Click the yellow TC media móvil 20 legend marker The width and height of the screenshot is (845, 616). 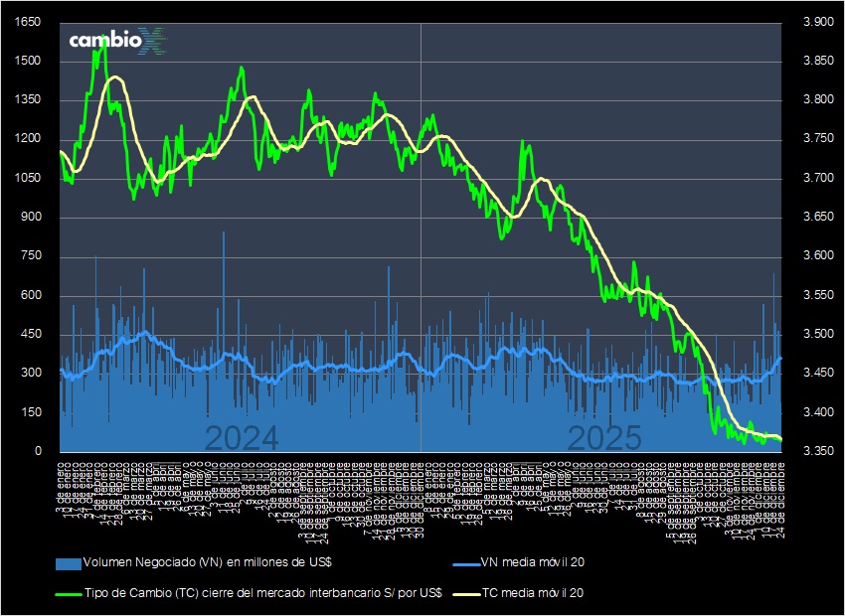pyautogui.click(x=468, y=594)
